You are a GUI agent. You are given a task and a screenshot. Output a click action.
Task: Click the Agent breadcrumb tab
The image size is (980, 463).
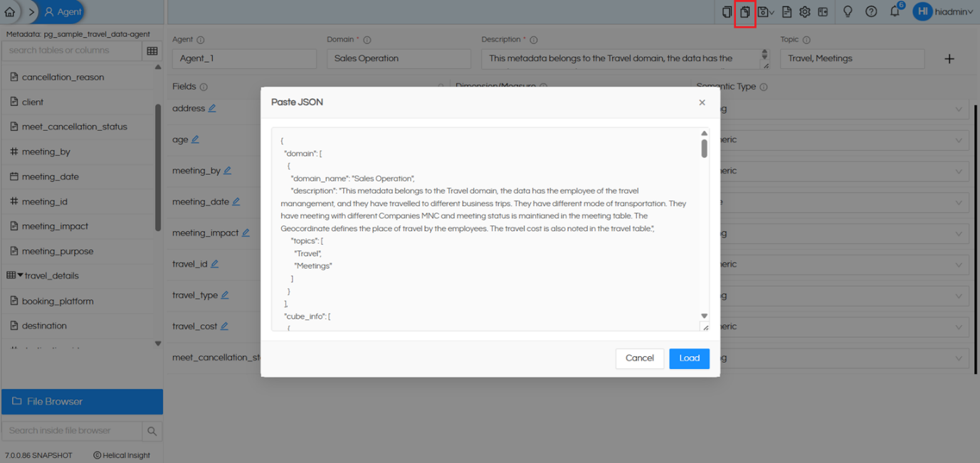coord(63,12)
